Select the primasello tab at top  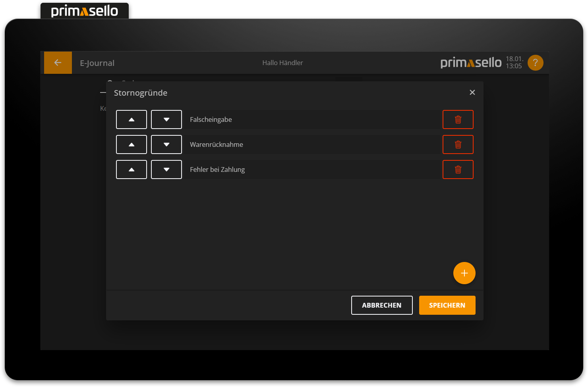click(85, 11)
